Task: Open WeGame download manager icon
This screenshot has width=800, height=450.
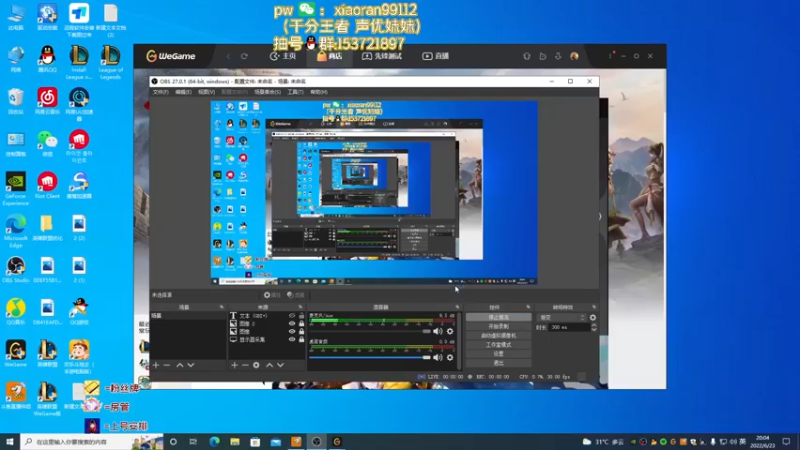Action: point(558,56)
